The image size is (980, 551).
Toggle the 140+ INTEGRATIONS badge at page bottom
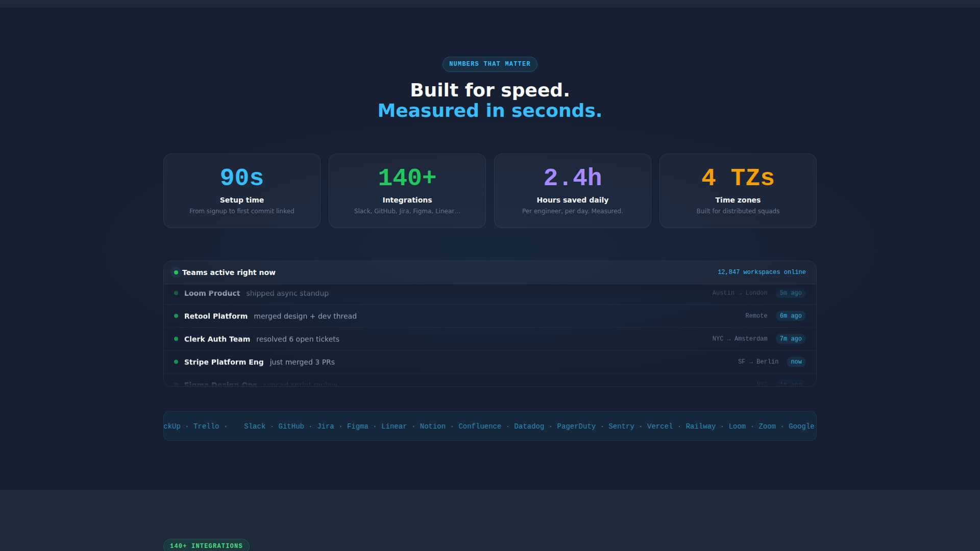pos(206,545)
